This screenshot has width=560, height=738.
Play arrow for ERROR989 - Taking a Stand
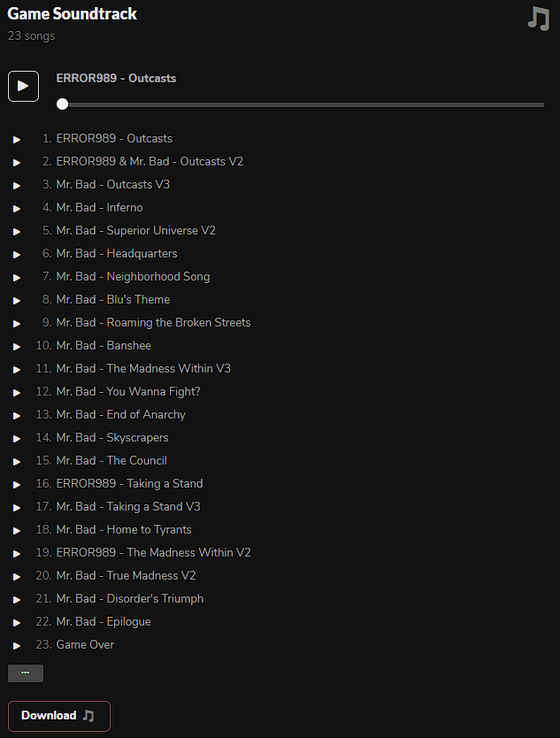click(17, 485)
